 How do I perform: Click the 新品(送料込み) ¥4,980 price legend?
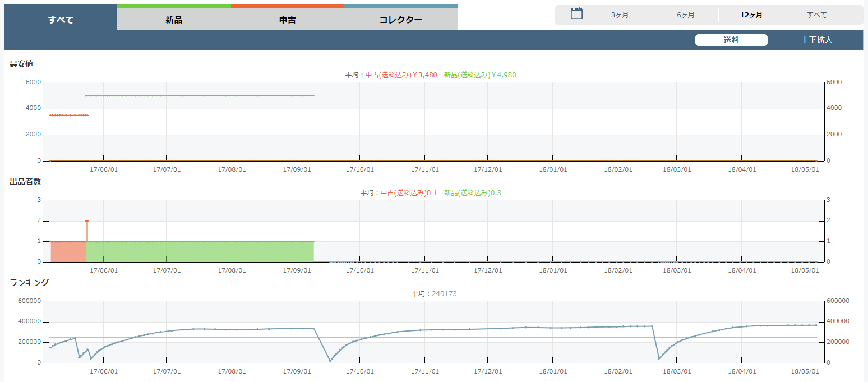pos(480,75)
